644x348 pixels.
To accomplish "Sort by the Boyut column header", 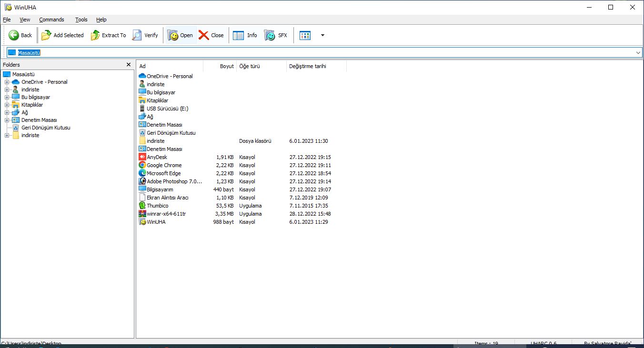I will tap(220, 66).
